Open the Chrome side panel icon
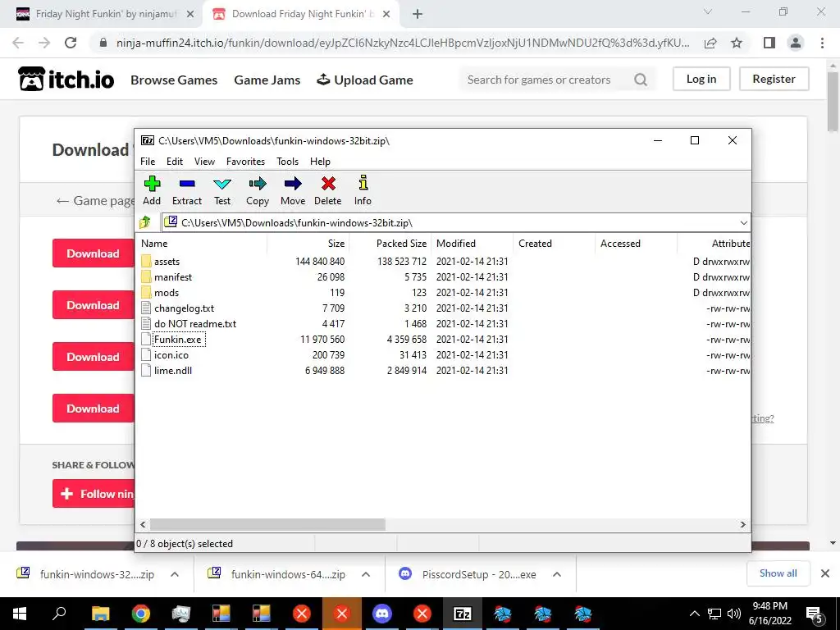 769,43
